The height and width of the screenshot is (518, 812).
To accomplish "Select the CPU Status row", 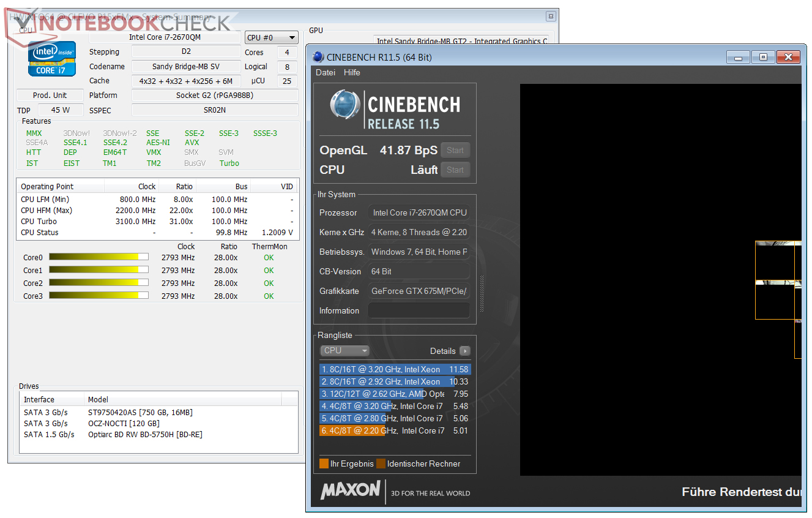I will click(157, 232).
